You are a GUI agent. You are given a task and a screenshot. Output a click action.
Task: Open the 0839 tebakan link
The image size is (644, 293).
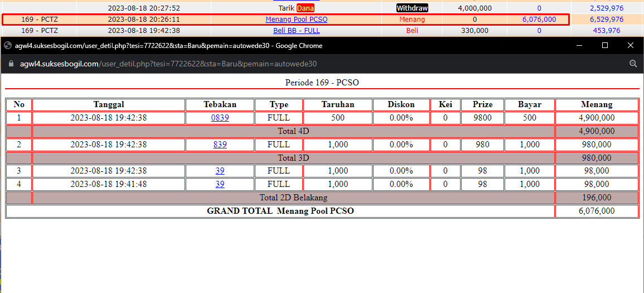pos(220,118)
